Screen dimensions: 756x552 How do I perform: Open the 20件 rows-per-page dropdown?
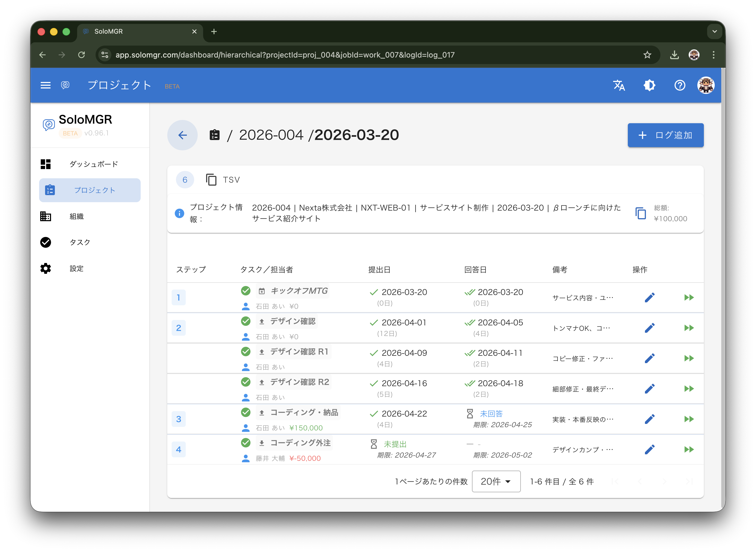point(496,481)
